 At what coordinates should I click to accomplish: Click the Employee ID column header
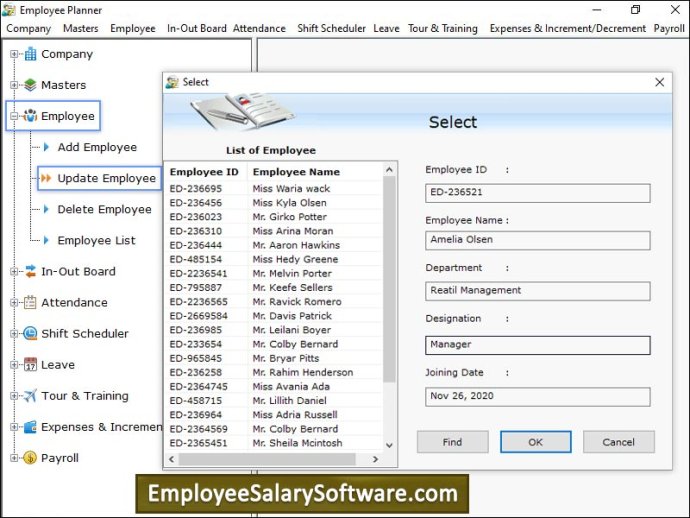[x=205, y=172]
